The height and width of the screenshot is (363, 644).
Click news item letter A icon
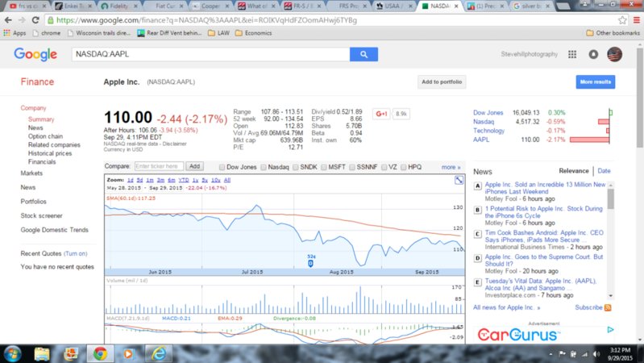coord(477,186)
